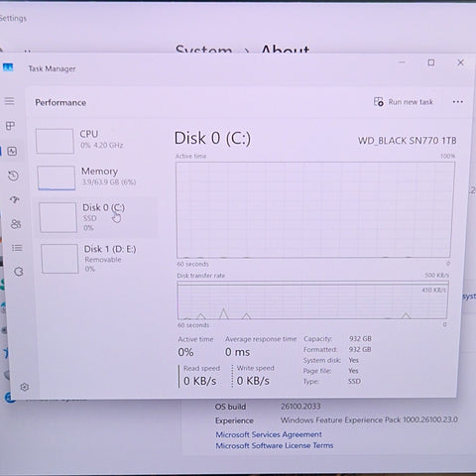This screenshot has height=476, width=476.
Task: Click the Capacity 932 GB value
Action: pyautogui.click(x=360, y=338)
